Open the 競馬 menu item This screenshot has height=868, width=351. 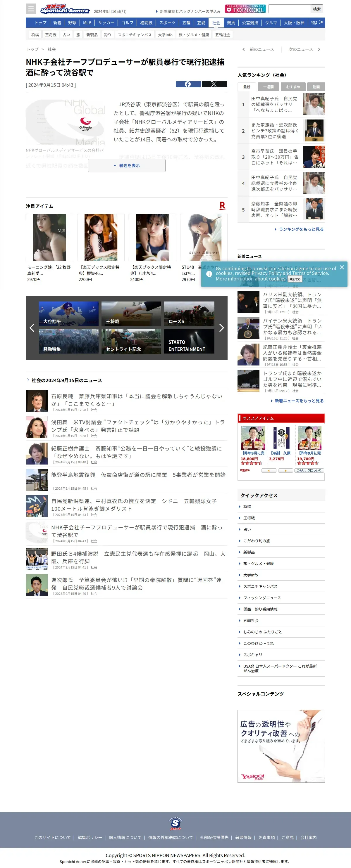[x=231, y=22]
